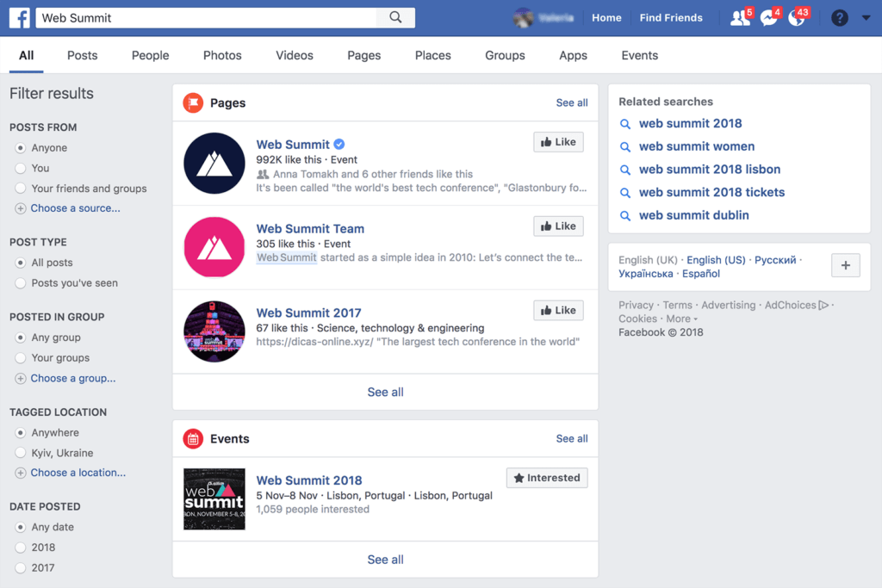Select the Your groups radio button
The image size is (882, 588).
(21, 358)
